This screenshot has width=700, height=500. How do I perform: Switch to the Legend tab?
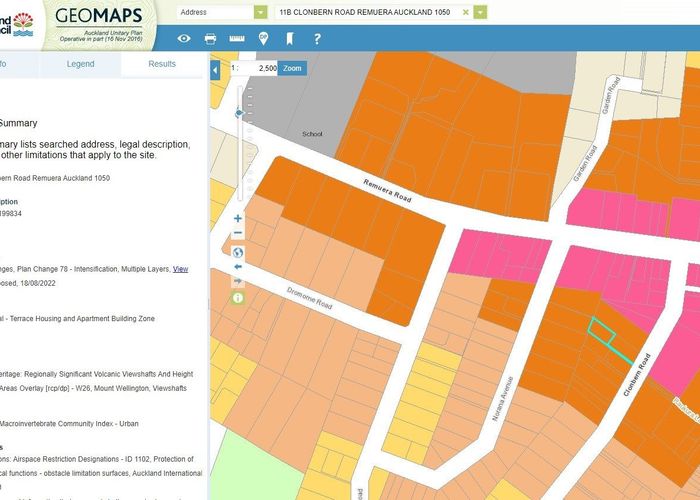(80, 64)
